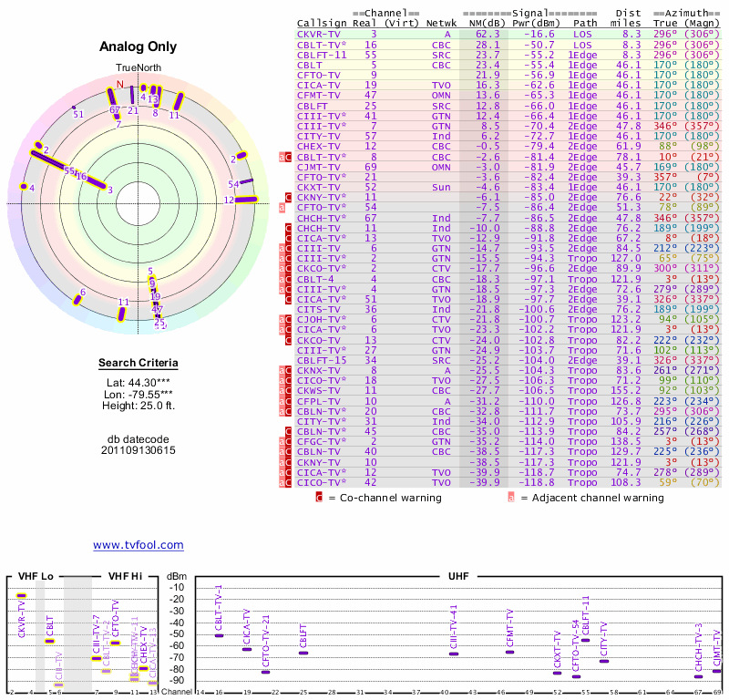This screenshot has width=729, height=700.
Task: Click the warning icon beside CKNY-TV* channel 11
Action: click(289, 197)
